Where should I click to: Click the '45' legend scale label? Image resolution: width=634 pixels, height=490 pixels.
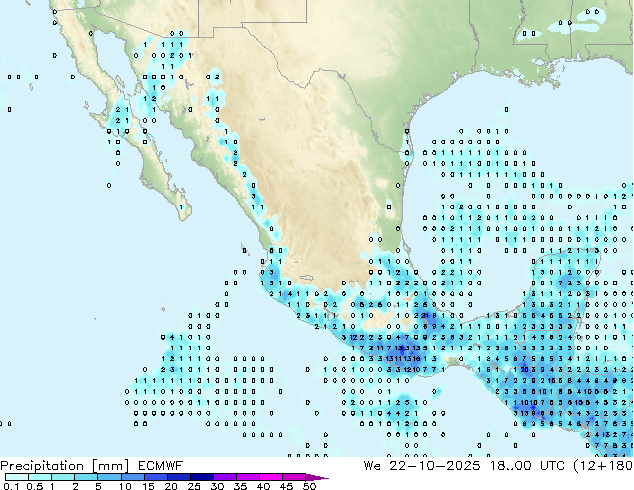pyautogui.click(x=287, y=486)
